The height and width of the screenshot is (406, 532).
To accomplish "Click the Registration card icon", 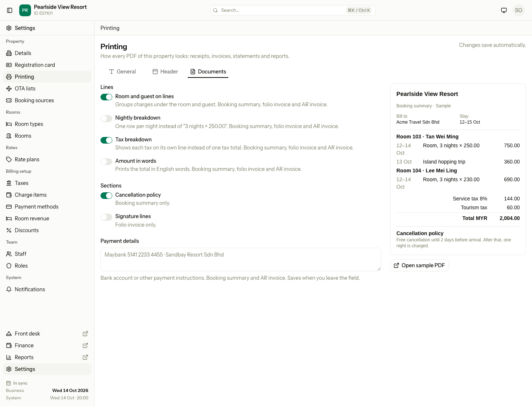I will (9, 65).
